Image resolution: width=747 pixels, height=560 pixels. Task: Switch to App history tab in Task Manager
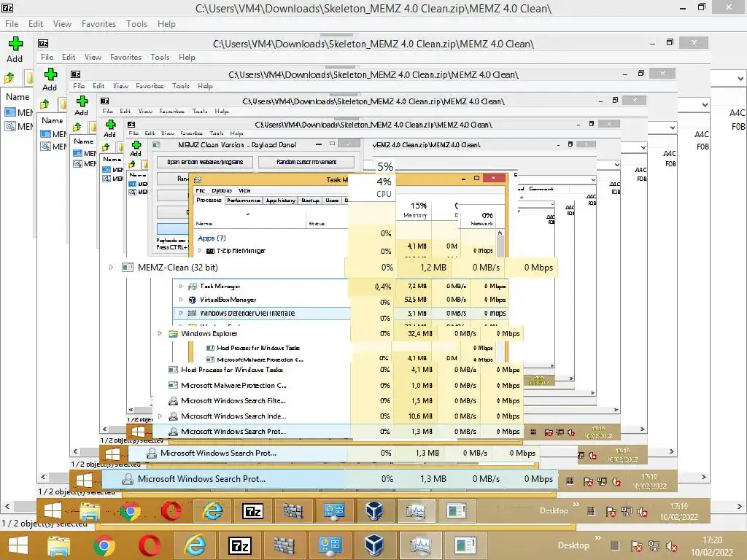tap(281, 201)
